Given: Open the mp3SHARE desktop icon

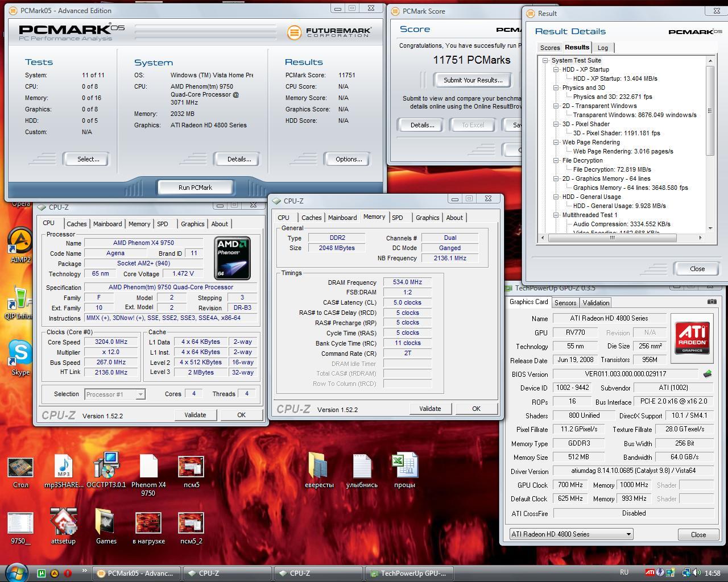Looking at the screenshot, I should (x=63, y=472).
